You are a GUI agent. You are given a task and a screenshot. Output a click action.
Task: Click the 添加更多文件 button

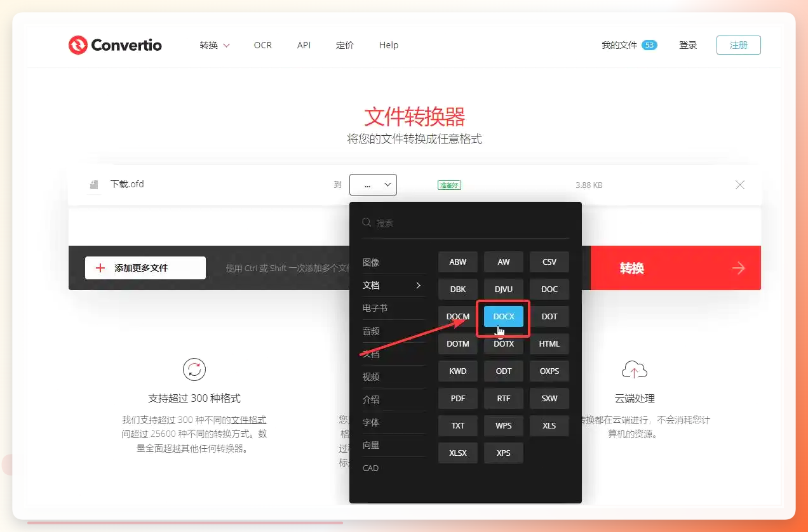[x=145, y=268]
